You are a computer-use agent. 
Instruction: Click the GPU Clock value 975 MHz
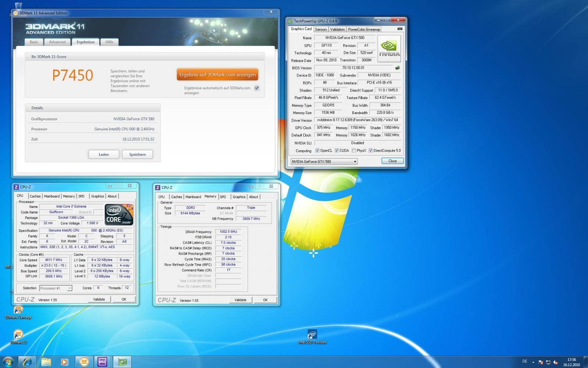pos(323,128)
